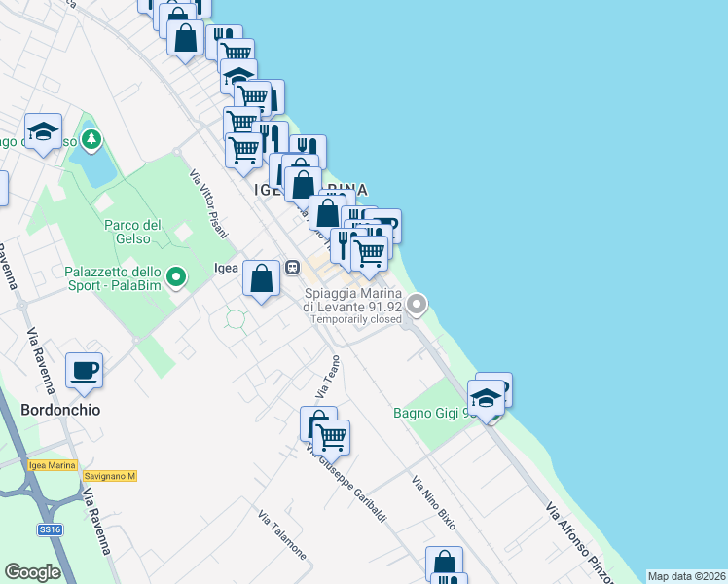Viewport: 728px width, 584px height.
Task: Click the shopping cart marker left of Igea Marina label
Action: pos(243,152)
